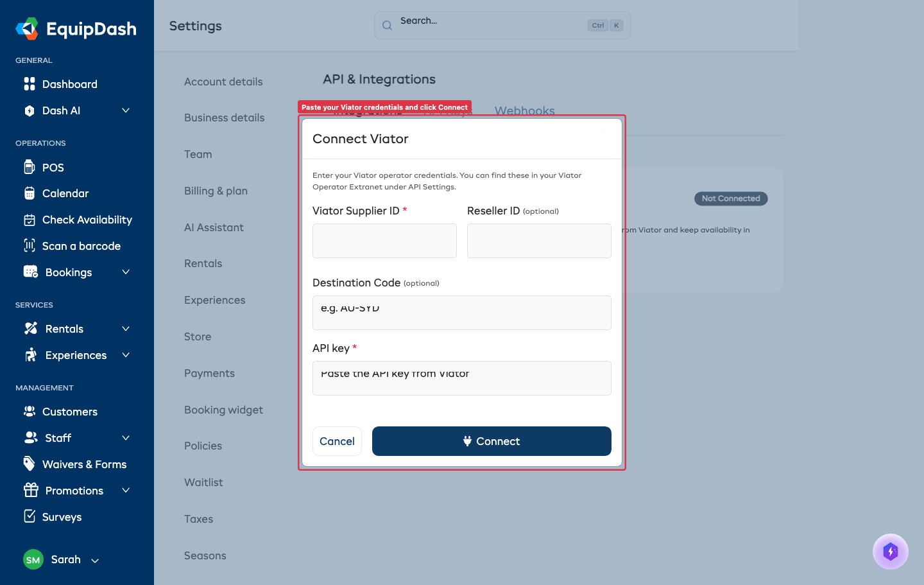Click the Staff icon in sidebar
924x585 pixels.
coord(31,437)
